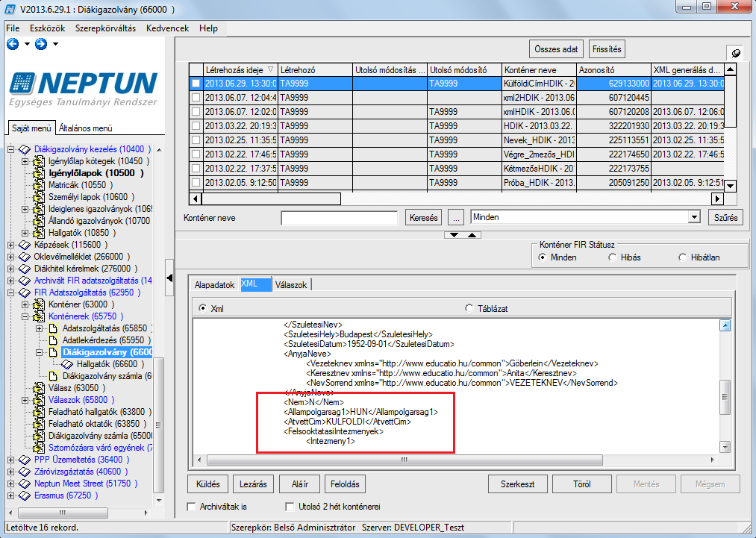Open the Kedvencek menu
The height and width of the screenshot is (538, 756).
click(x=167, y=28)
